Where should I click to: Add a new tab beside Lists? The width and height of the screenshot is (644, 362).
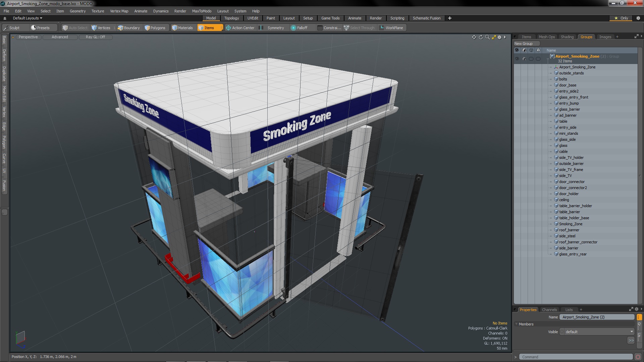pyautogui.click(x=581, y=310)
